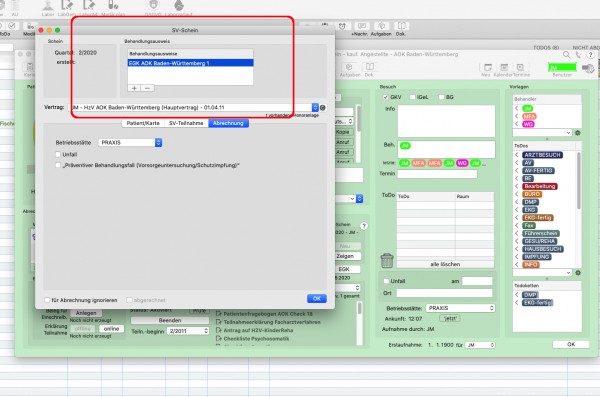The height and width of the screenshot is (397, 600).
Task: Switch to the SV-Teilnahme tab
Action: 186,123
